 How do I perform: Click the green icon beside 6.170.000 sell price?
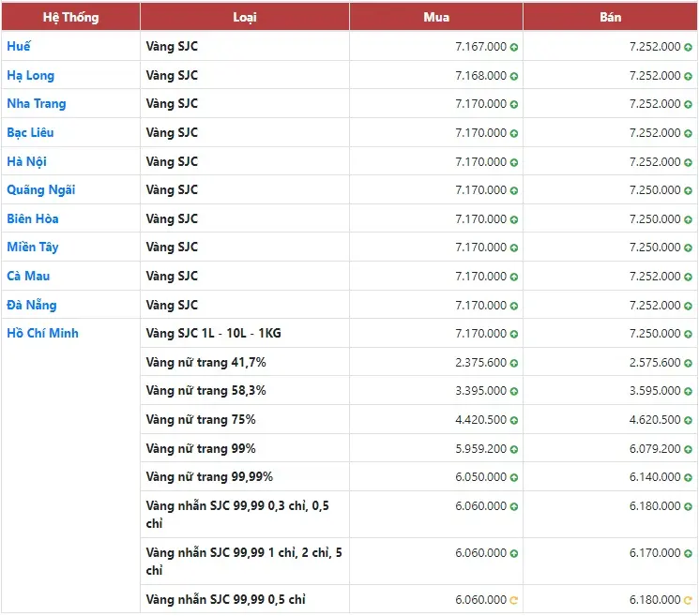690,553
